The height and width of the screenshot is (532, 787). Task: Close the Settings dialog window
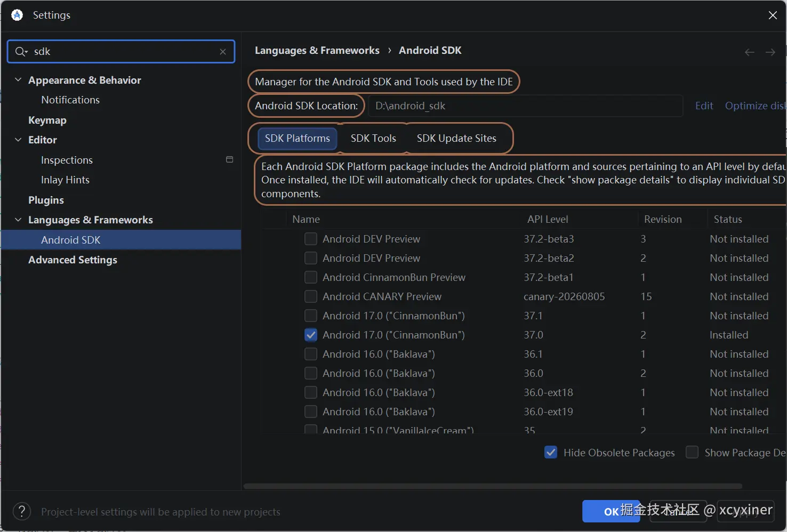773,15
